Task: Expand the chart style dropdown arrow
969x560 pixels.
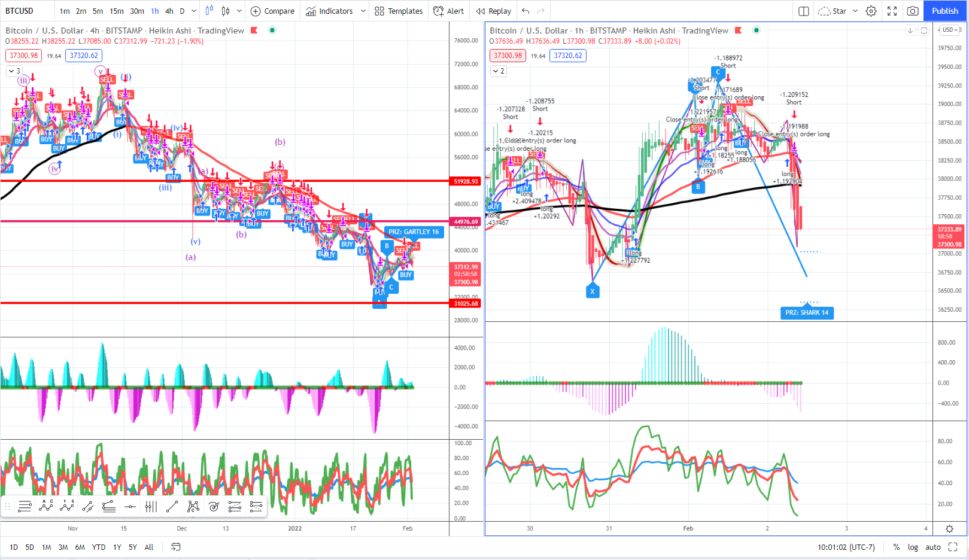Action: pyautogui.click(x=239, y=11)
